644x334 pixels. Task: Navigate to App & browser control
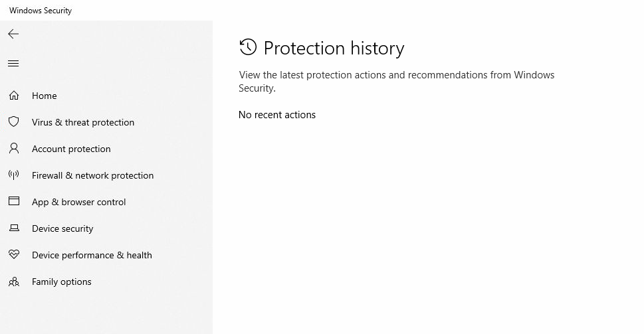78,202
